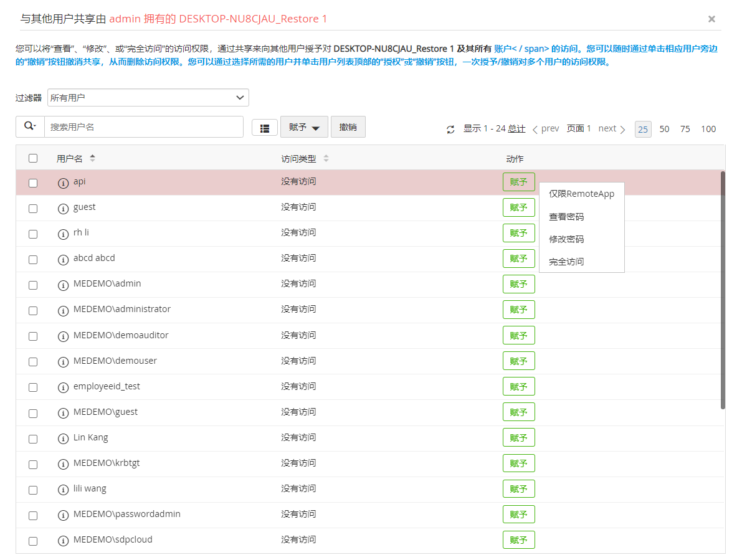Sort by 访问类型 column arrows
Image resolution: width=737 pixels, height=560 pixels.
pyautogui.click(x=326, y=158)
